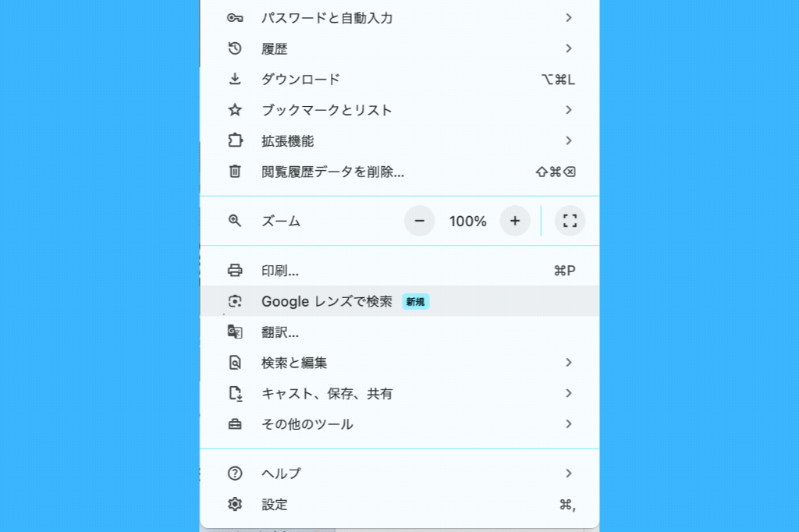This screenshot has width=799, height=532.
Task: Click the history clock icon
Action: click(x=235, y=48)
